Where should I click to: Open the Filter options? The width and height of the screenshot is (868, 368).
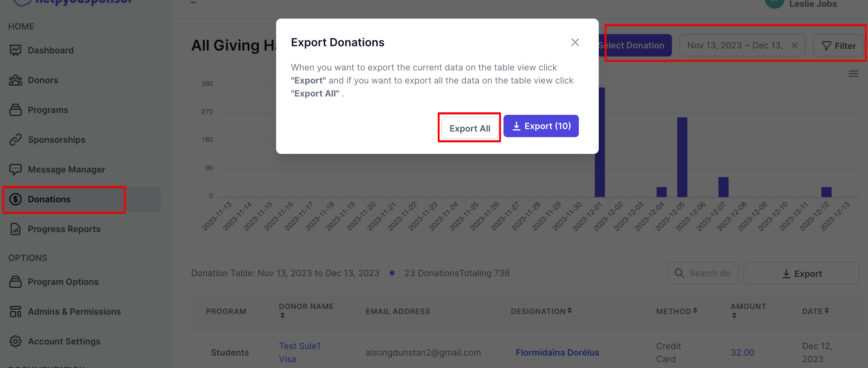point(839,46)
